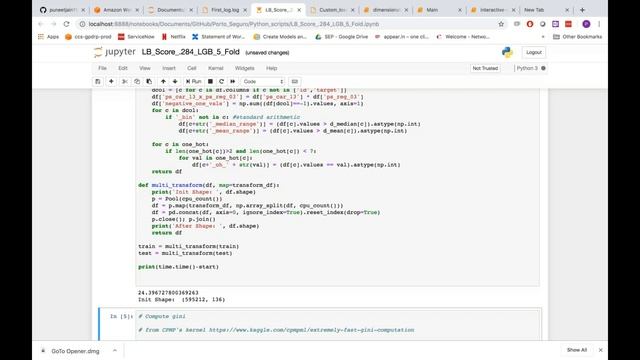Open the command palette keyboard icon
The width and height of the screenshot is (640, 360).
(x=295, y=82)
